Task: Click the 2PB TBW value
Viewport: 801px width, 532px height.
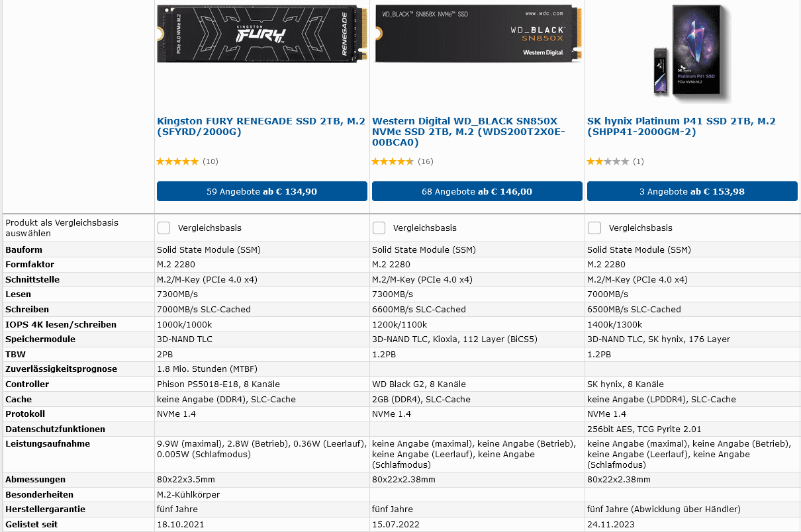Action: point(165,354)
